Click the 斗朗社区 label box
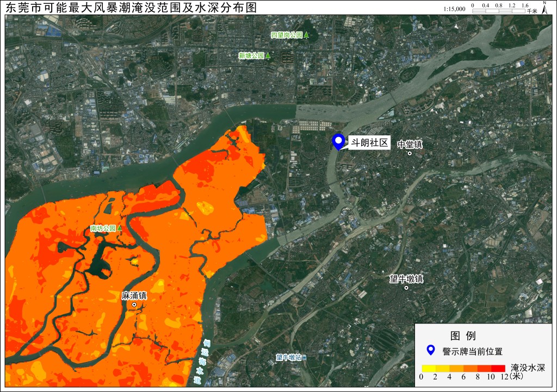Image resolution: width=557 pixels, height=392 pixels. (x=369, y=143)
